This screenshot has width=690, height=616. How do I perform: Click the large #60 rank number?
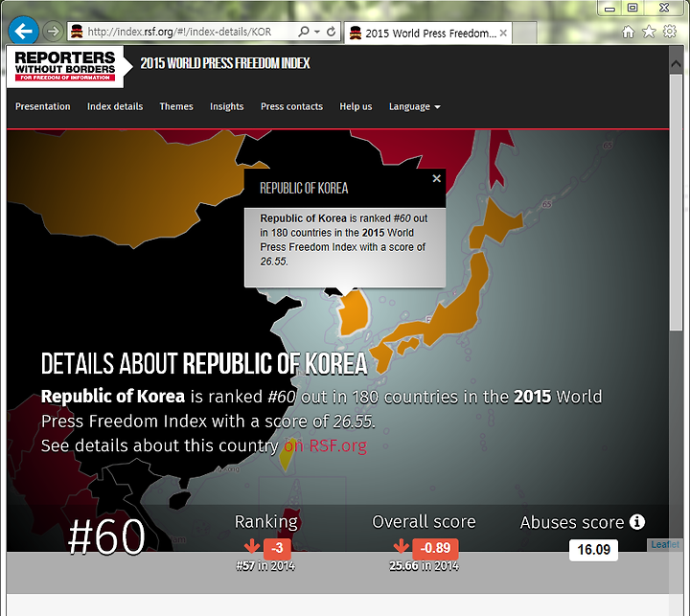(x=106, y=536)
